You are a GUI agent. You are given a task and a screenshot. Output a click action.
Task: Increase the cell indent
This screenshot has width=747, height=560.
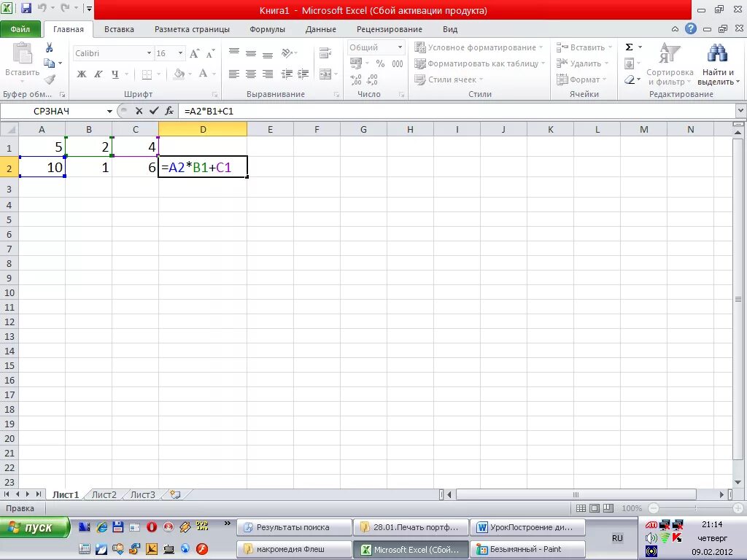coord(303,74)
